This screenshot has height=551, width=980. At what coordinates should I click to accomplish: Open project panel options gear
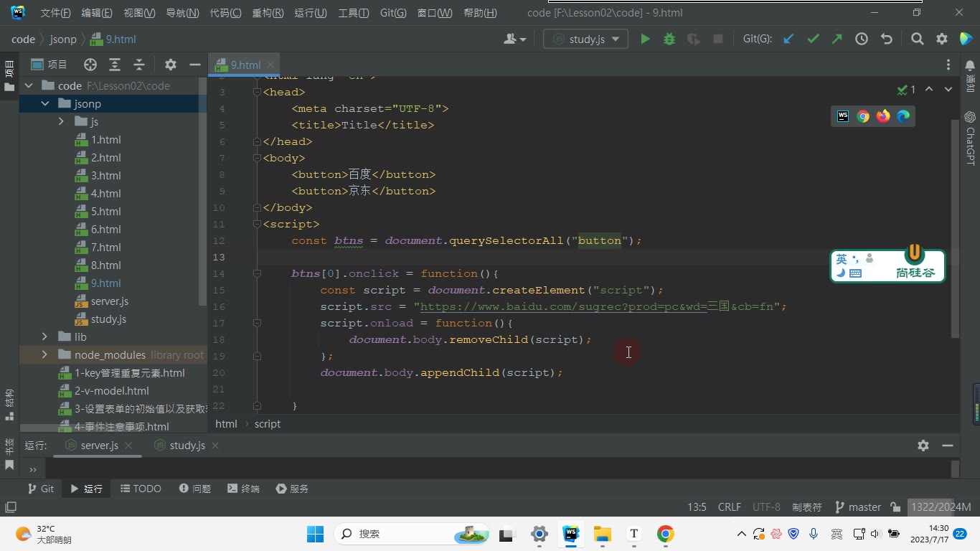click(170, 65)
